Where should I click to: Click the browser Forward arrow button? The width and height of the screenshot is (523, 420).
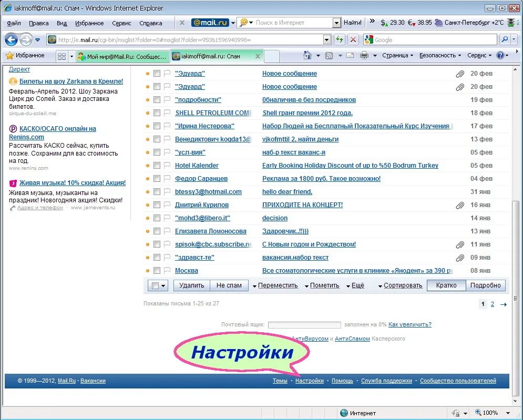[x=26, y=40]
